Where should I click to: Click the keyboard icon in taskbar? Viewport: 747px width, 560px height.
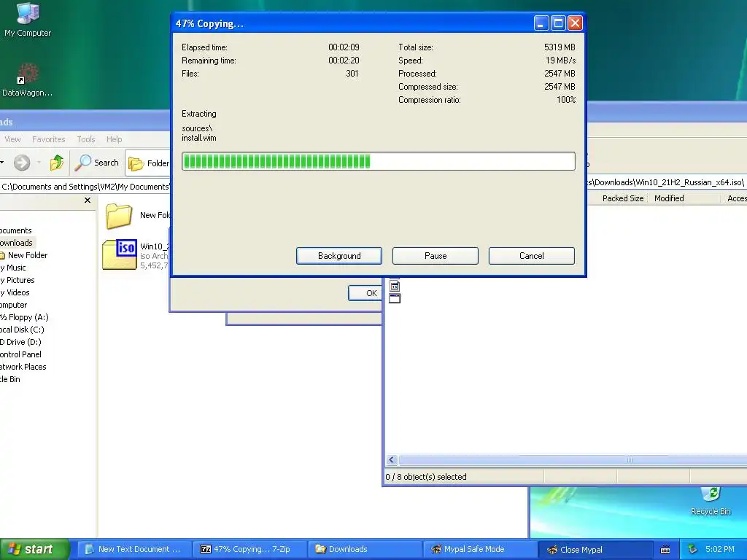665,550
